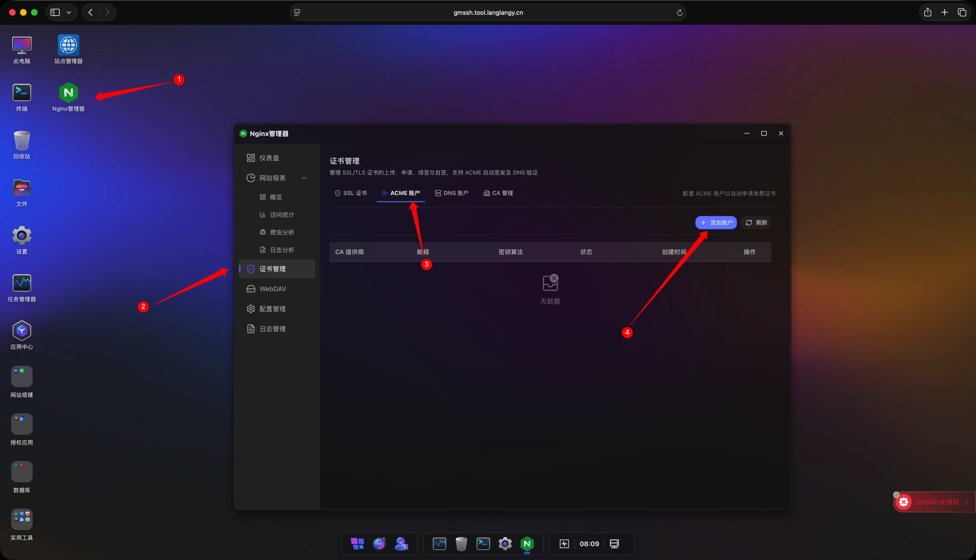Minimize the Nginx管理器 window

[x=746, y=133]
